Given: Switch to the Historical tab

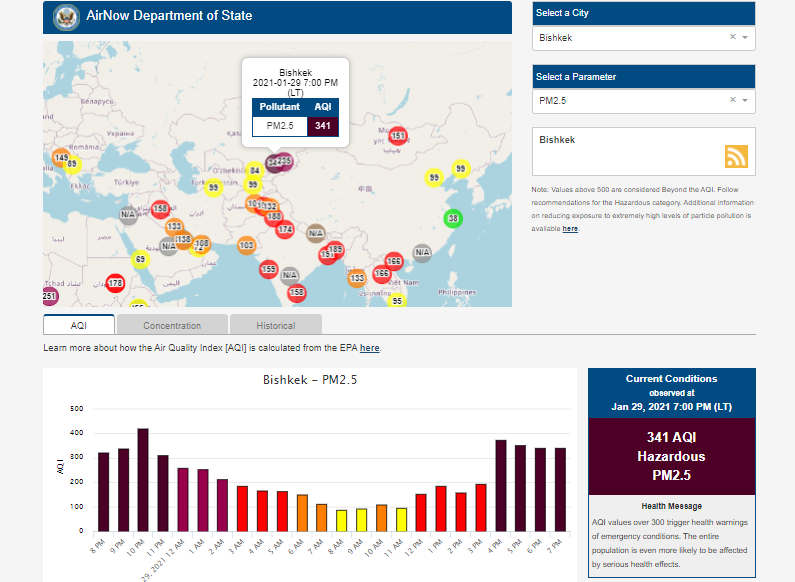Looking at the screenshot, I should (x=275, y=325).
